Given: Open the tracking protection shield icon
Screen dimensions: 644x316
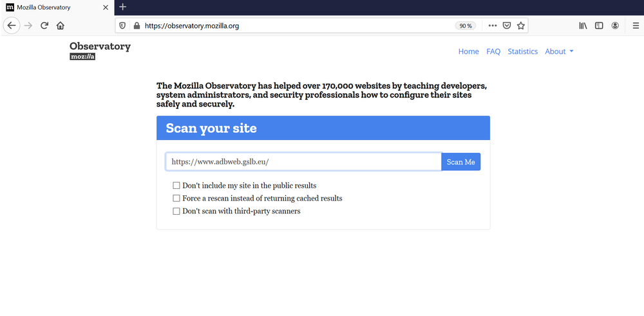Looking at the screenshot, I should (122, 26).
